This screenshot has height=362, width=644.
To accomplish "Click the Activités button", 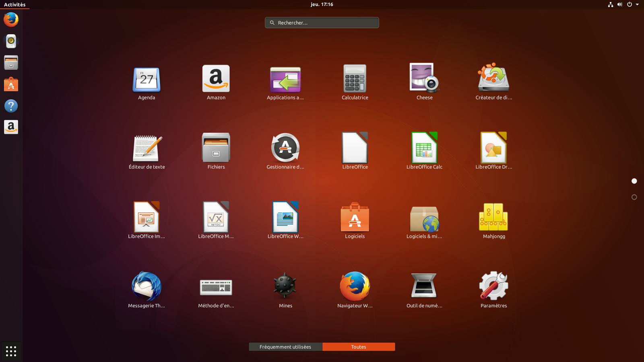I will pos(14,4).
